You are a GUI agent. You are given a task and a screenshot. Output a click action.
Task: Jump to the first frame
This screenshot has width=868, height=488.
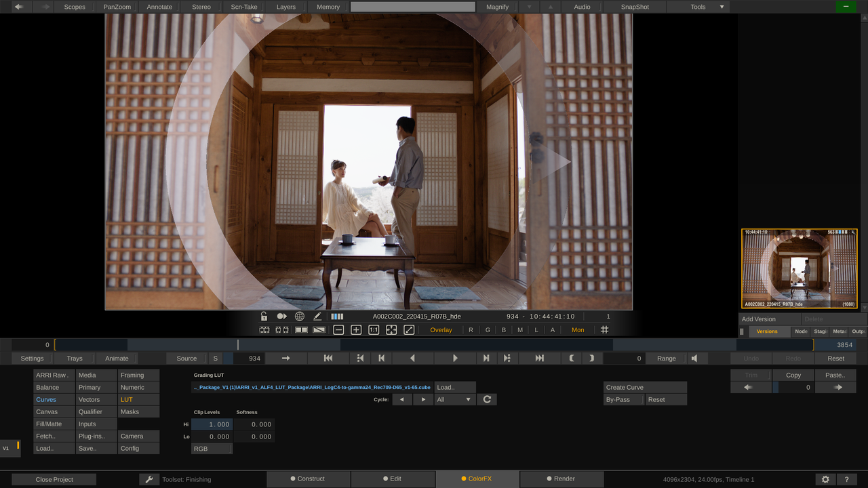pyautogui.click(x=328, y=359)
